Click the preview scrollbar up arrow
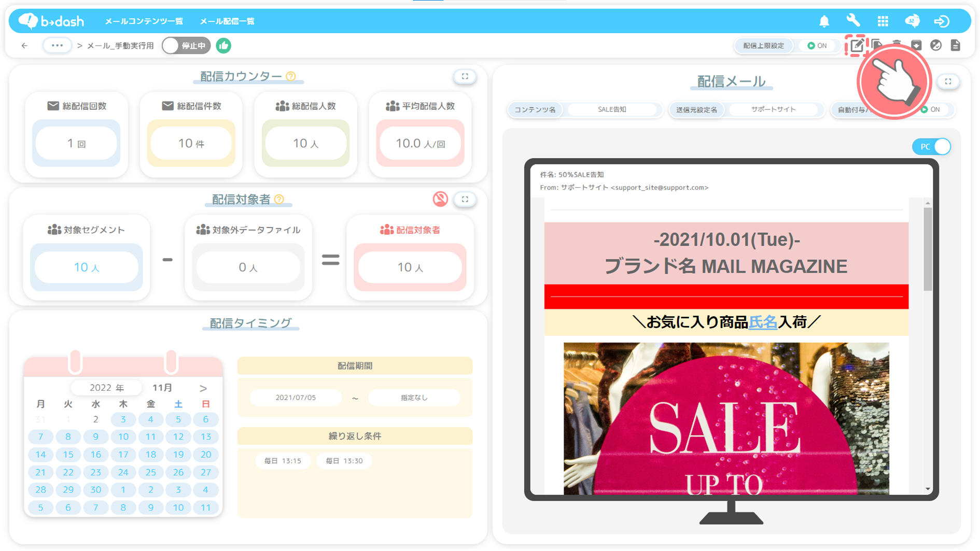 928,203
